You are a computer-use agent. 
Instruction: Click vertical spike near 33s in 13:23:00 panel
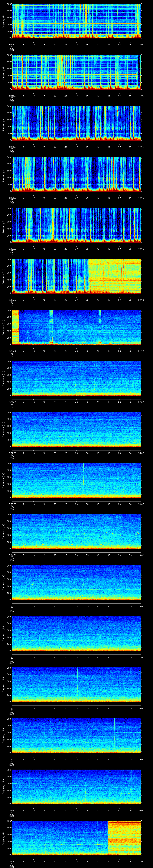point(83,474)
